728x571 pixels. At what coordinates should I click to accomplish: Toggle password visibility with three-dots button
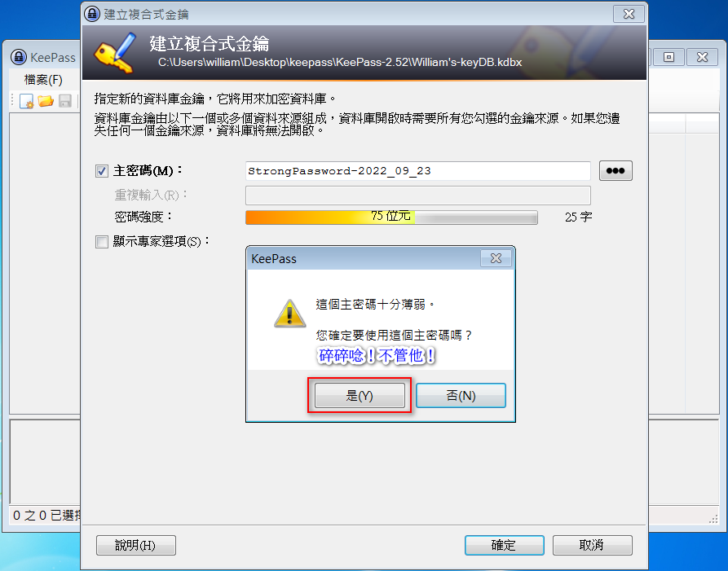[x=615, y=171]
